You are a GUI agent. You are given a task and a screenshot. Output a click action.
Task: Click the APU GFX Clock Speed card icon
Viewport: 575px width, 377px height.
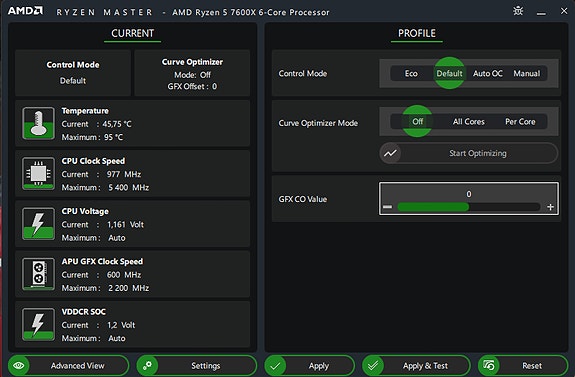[x=39, y=274]
